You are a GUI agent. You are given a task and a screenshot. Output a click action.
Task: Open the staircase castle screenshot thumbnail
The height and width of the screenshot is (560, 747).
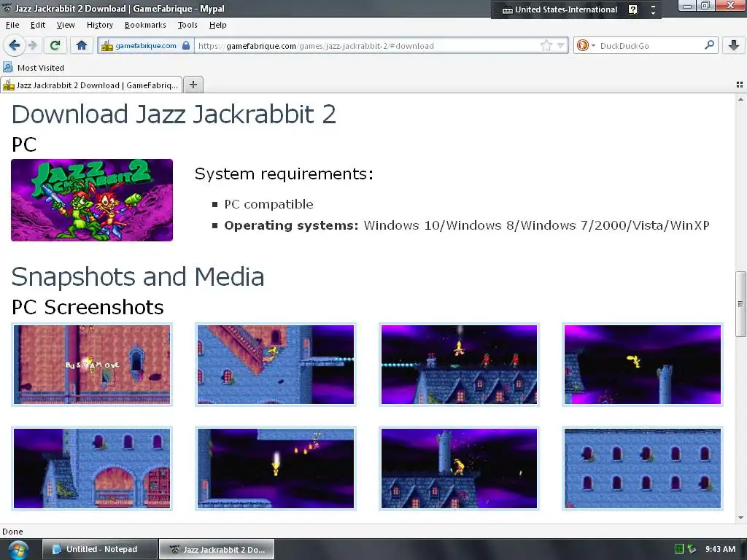(x=276, y=365)
